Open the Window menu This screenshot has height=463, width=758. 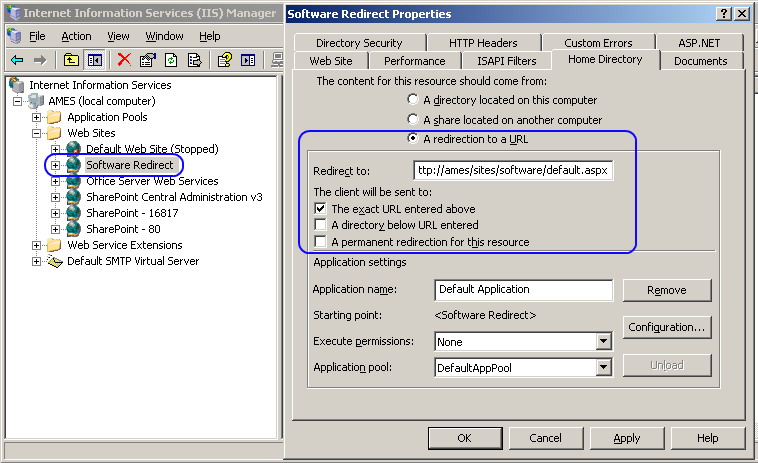(x=164, y=36)
